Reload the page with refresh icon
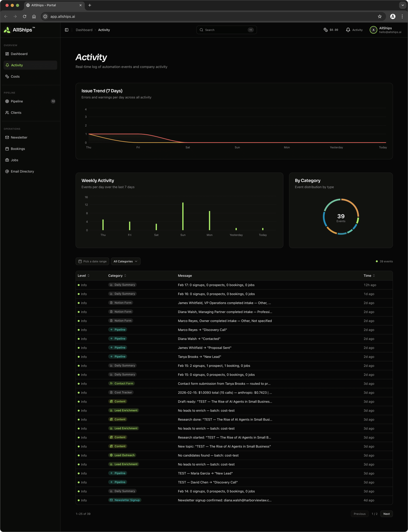Screen dimensions: 408x532 tap(25, 16)
